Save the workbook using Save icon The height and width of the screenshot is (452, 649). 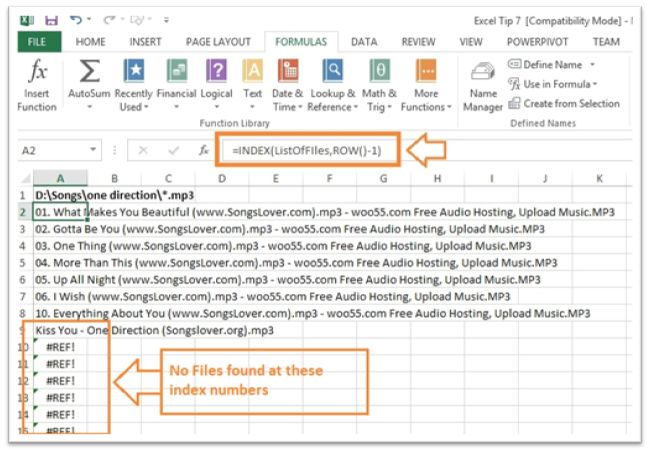click(51, 20)
